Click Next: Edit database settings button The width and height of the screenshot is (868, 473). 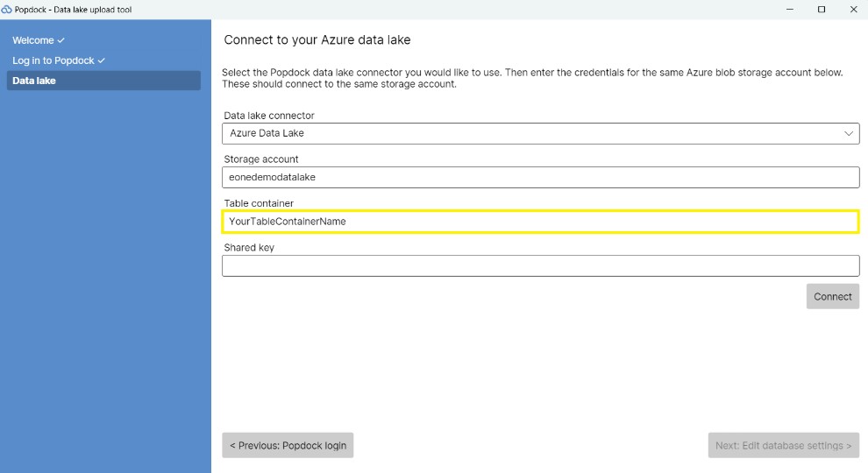(x=783, y=445)
